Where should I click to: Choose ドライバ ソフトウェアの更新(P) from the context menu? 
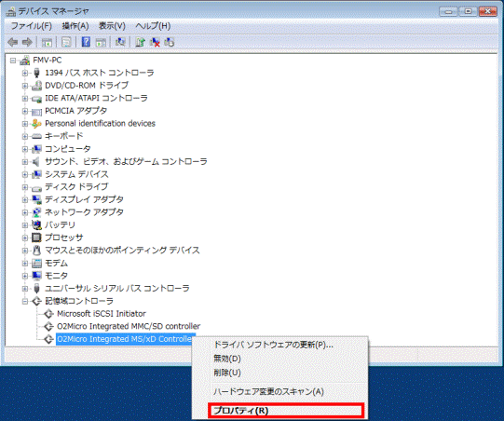point(273,345)
